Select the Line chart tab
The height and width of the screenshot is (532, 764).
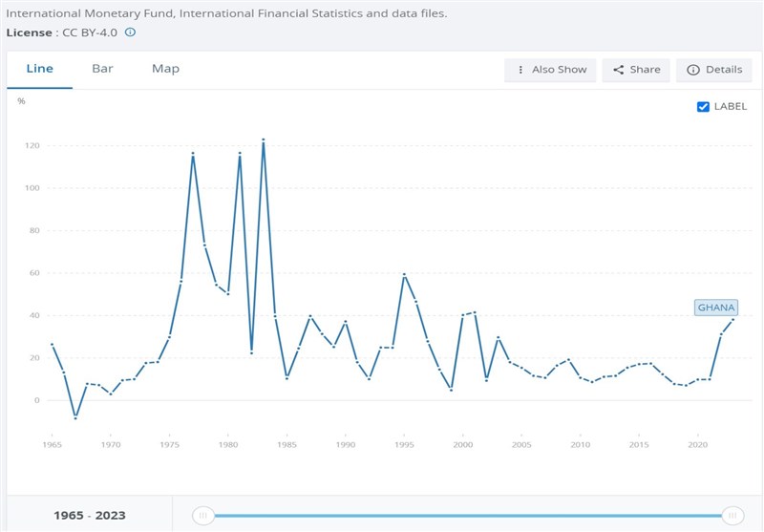(x=40, y=69)
